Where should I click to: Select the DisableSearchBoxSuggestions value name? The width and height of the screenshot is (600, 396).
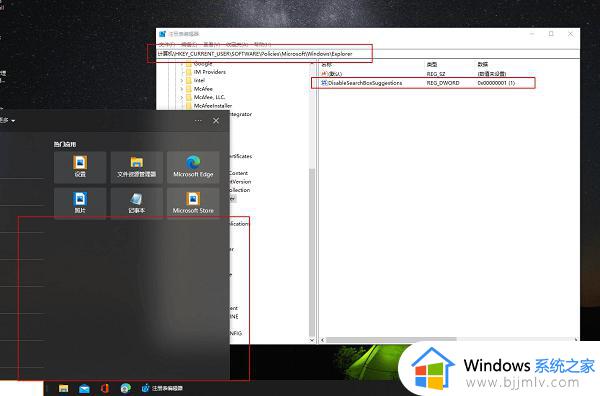(x=365, y=83)
